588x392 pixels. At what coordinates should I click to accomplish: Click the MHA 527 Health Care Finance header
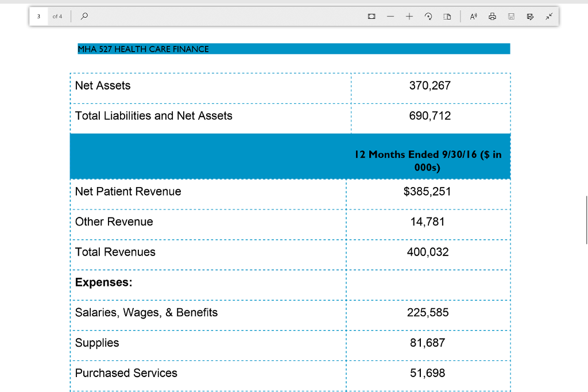coord(143,49)
